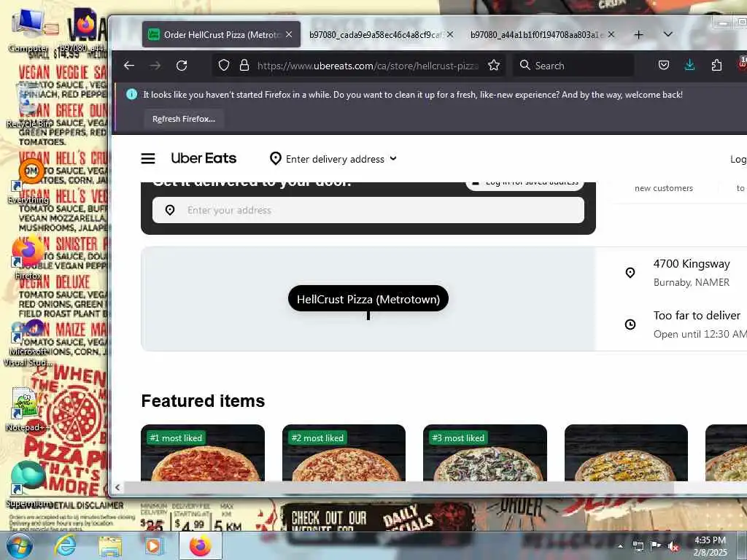The width and height of the screenshot is (747, 560).
Task: Open Windows Explorer folder in taskbar
Action: [x=110, y=546]
